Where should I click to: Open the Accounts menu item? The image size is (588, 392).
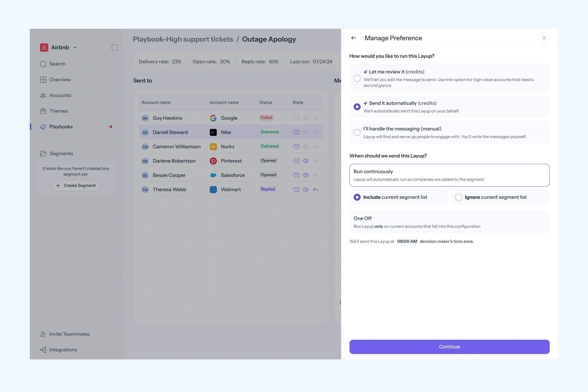[60, 95]
